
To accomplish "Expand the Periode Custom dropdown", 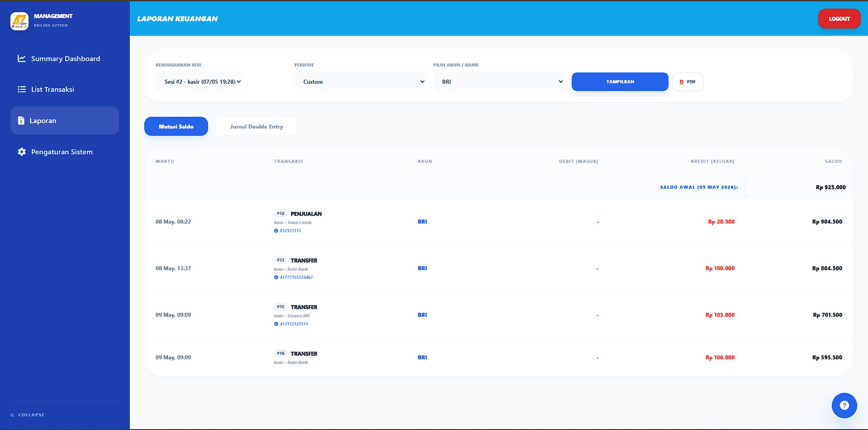I will (x=360, y=82).
